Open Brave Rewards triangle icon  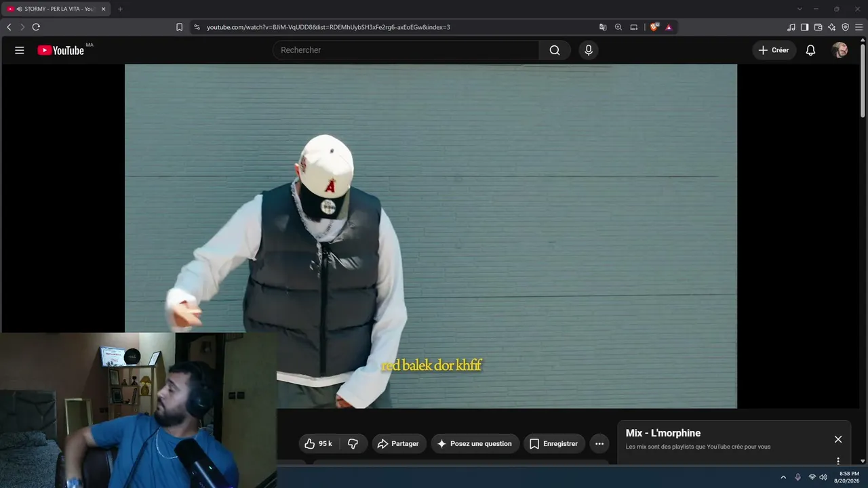[x=669, y=27]
